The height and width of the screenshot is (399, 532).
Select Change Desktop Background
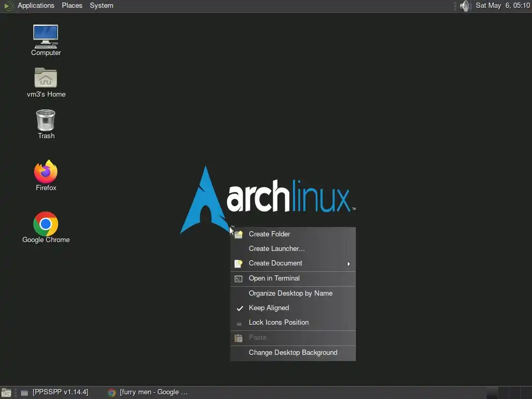pyautogui.click(x=293, y=353)
